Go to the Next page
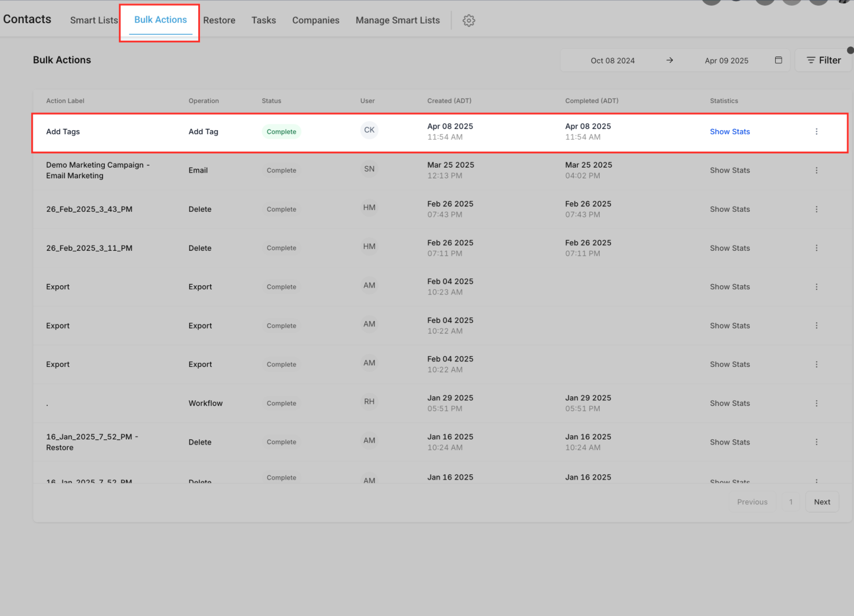854x616 pixels. click(822, 502)
